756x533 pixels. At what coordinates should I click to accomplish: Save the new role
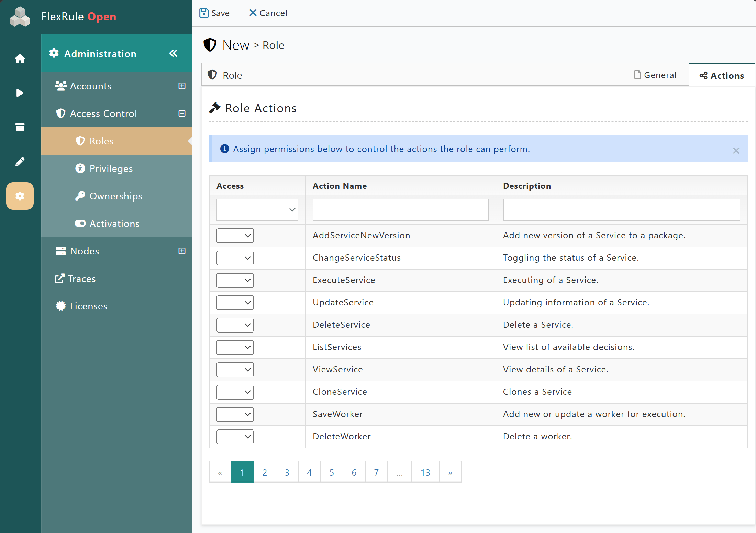point(214,13)
